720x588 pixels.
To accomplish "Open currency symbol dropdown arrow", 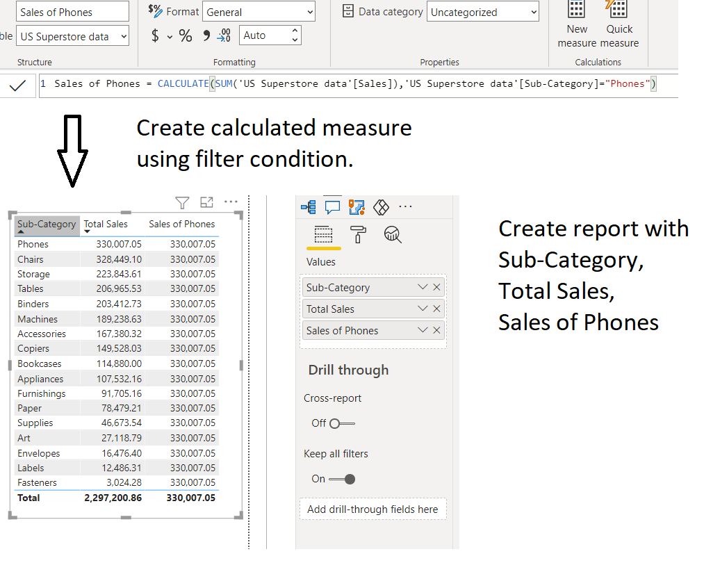I will coord(170,36).
